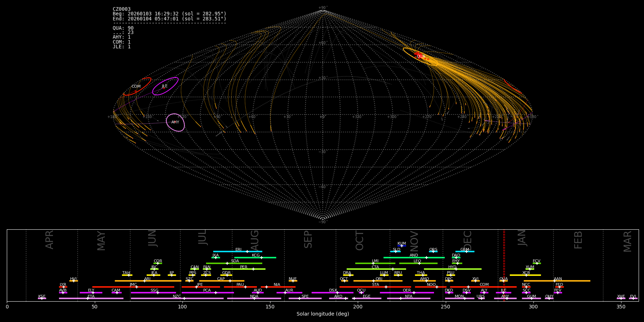Click the CZ0003 station title text
The height and width of the screenshot is (322, 644).
click(x=122, y=9)
